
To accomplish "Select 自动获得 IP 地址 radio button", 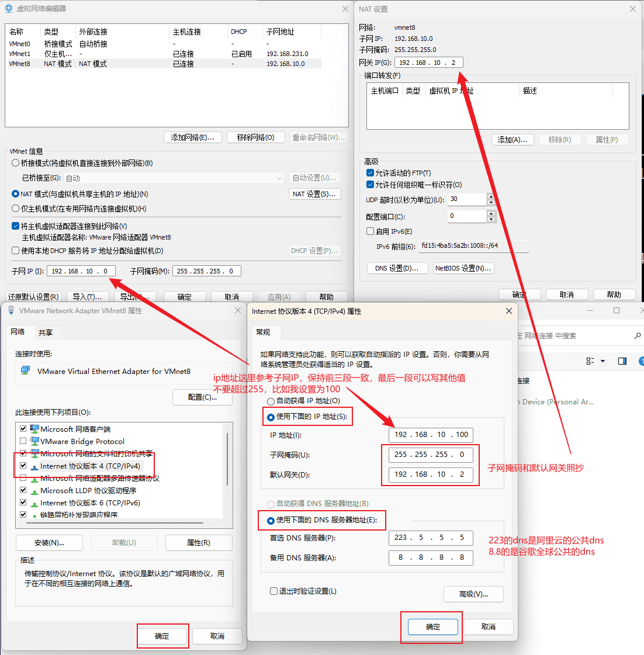I will 271,401.
